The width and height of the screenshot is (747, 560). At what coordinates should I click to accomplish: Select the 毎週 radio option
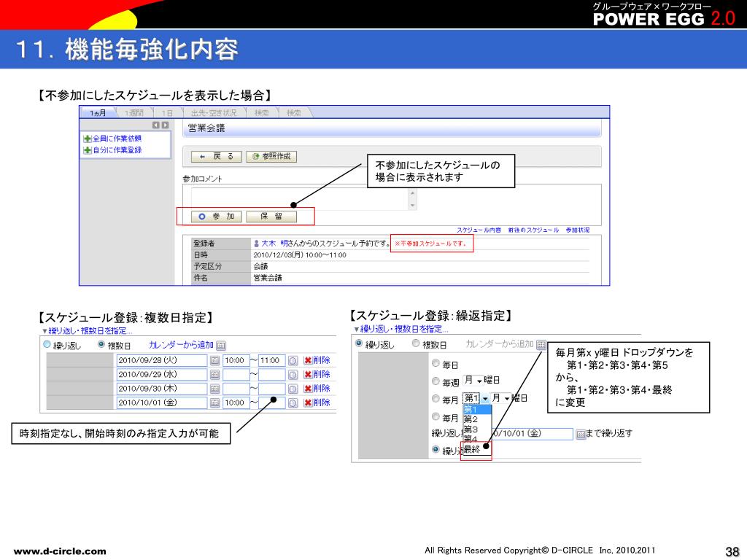click(436, 381)
